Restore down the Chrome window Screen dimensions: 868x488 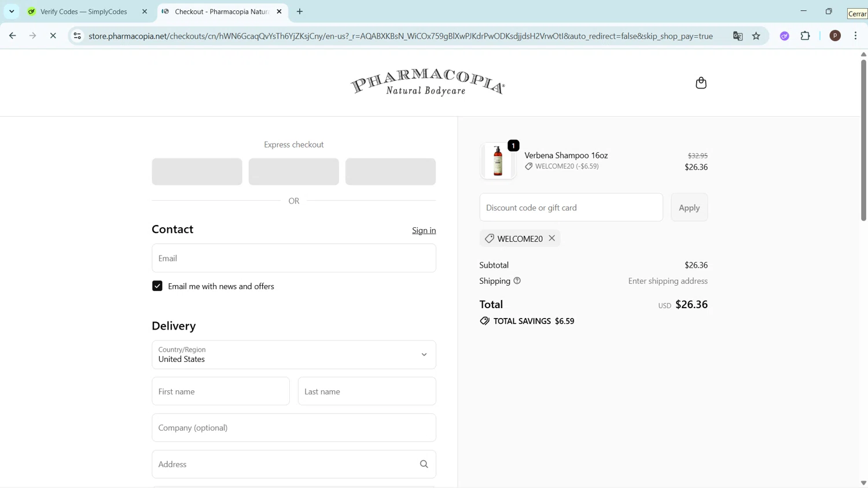(x=829, y=12)
